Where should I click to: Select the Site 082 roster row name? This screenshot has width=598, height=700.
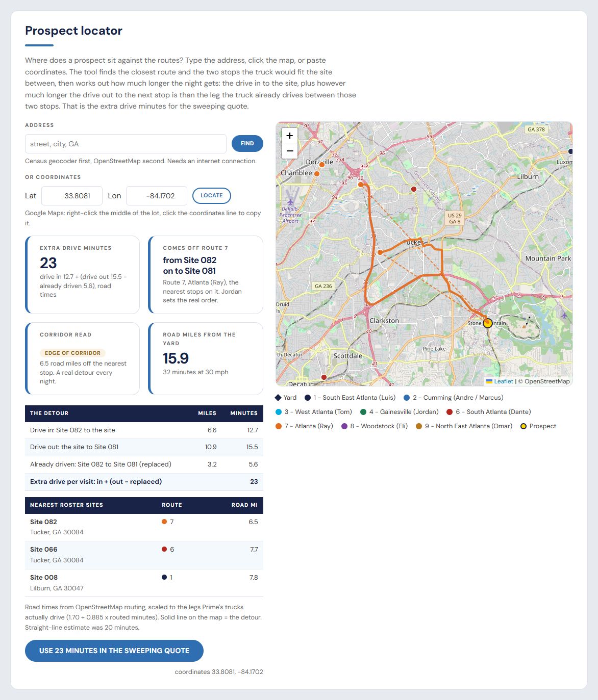click(43, 522)
